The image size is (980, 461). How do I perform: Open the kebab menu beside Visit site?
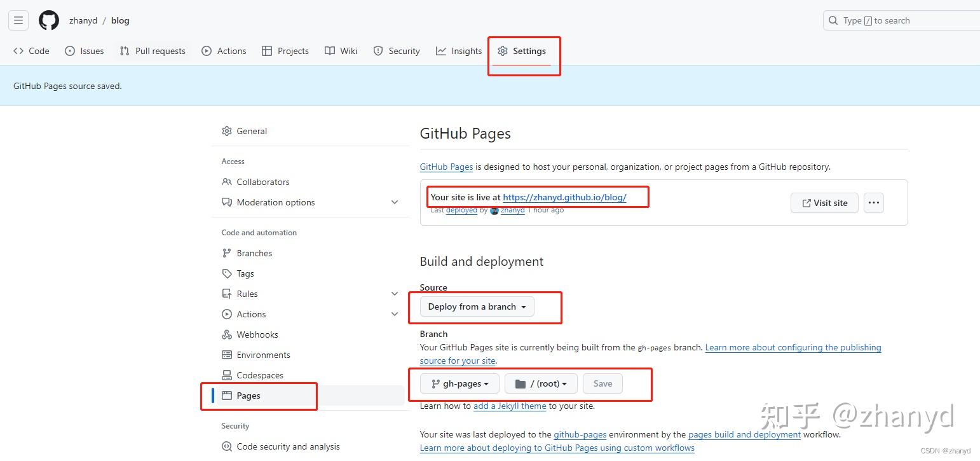click(874, 203)
